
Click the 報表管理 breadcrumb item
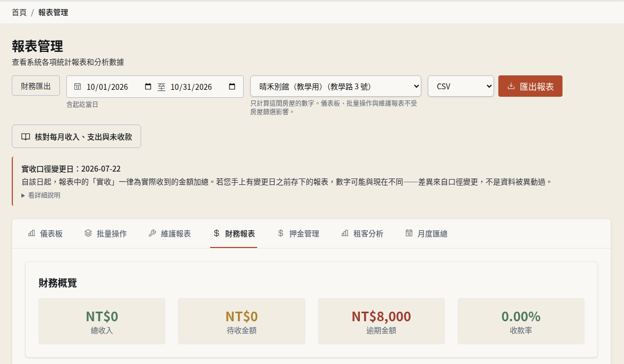tap(53, 12)
